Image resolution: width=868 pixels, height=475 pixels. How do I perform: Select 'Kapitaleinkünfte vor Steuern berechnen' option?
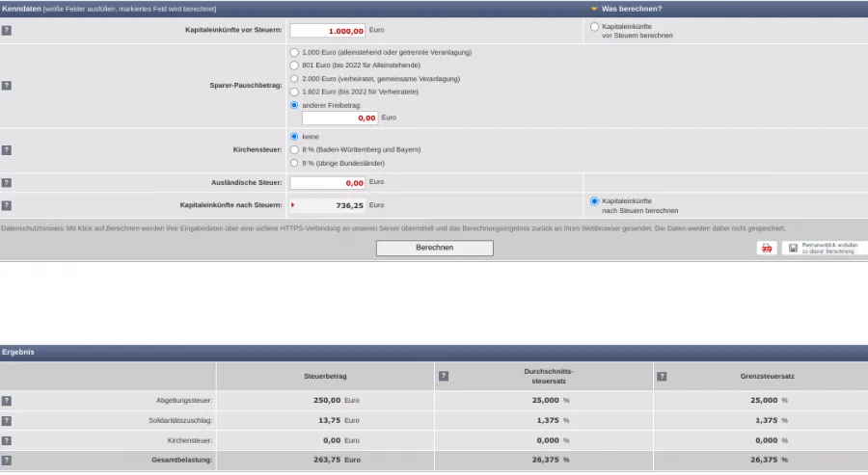click(594, 26)
